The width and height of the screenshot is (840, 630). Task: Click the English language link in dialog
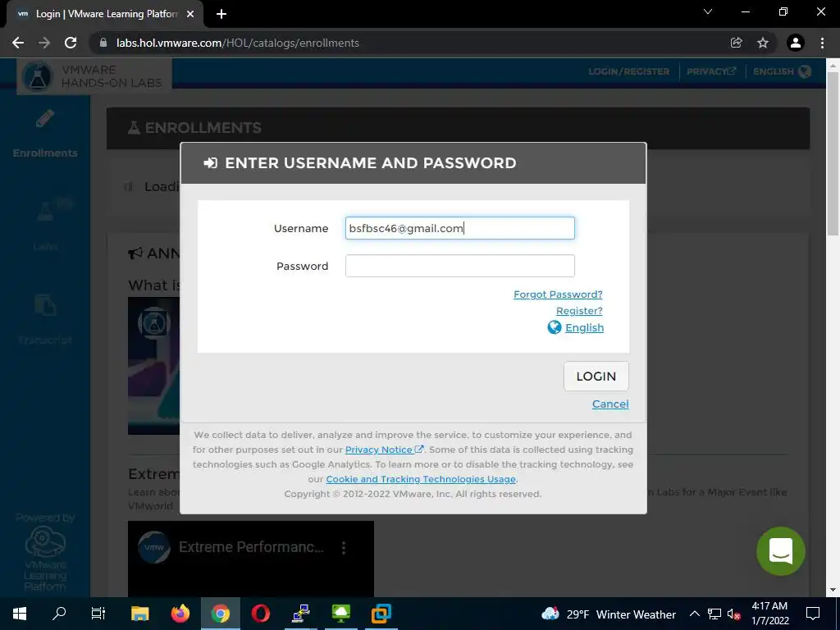[584, 327]
